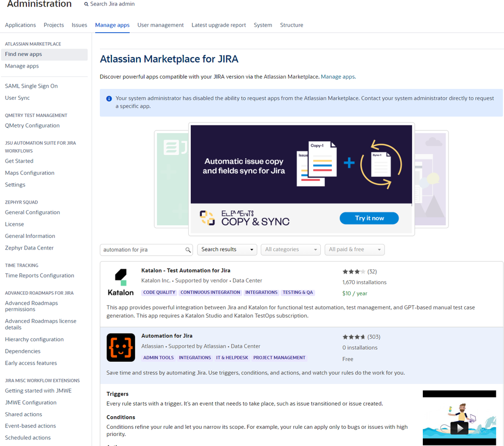Open the Search results dropdown
Viewport: 504px width, 446px height.
coord(227,249)
